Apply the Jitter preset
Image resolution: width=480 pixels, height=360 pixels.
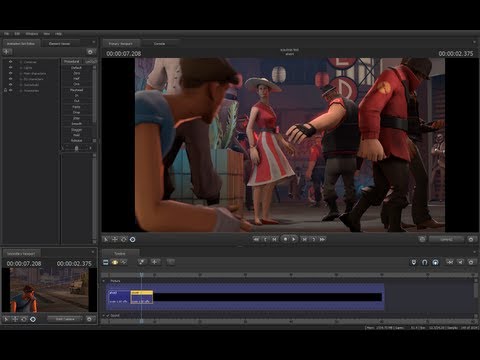pos(76,118)
